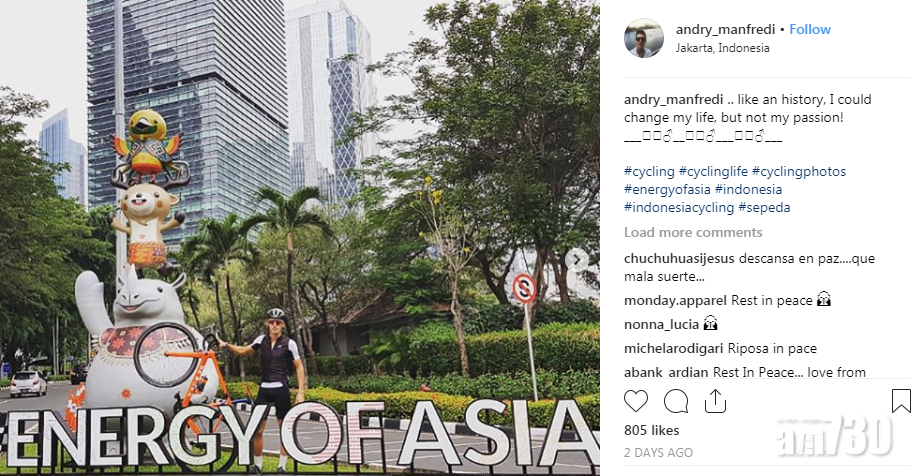Open #cycling hashtag

[649, 172]
